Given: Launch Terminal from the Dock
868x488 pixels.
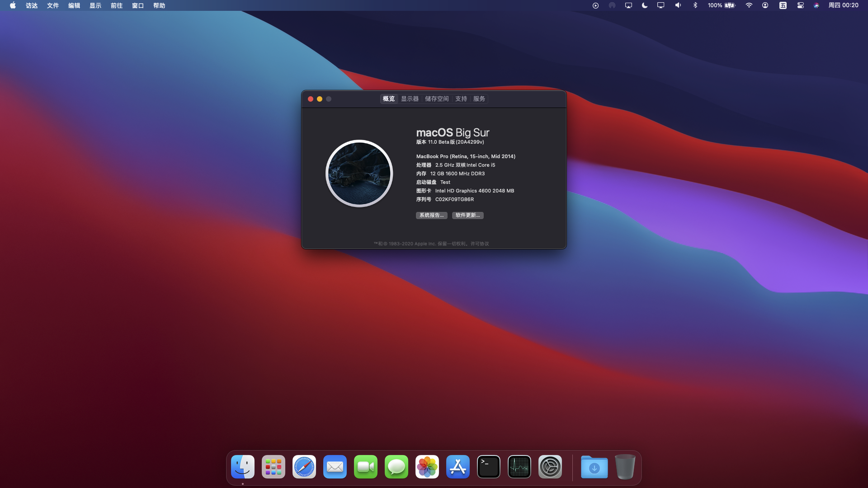Looking at the screenshot, I should tap(489, 467).
